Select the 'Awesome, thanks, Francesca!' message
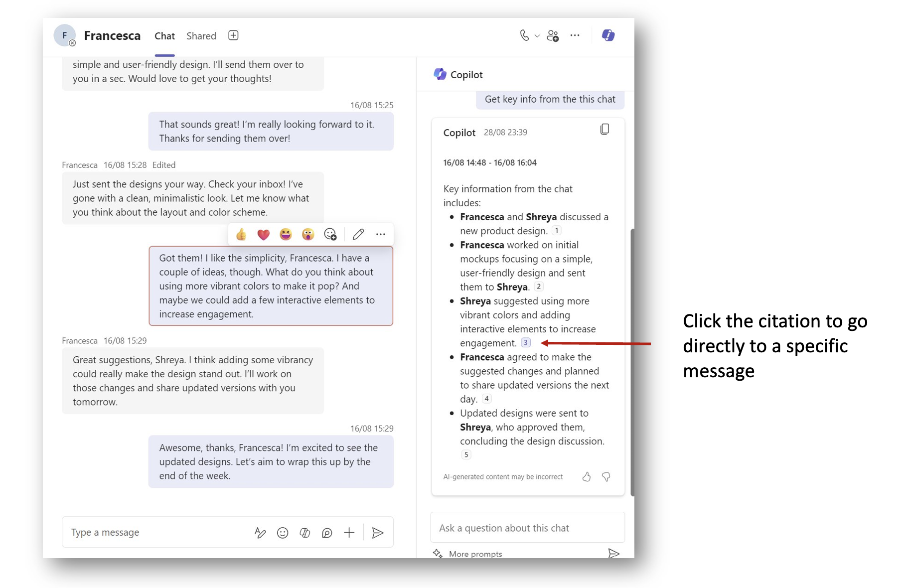This screenshot has width=904, height=588. pyautogui.click(x=271, y=461)
